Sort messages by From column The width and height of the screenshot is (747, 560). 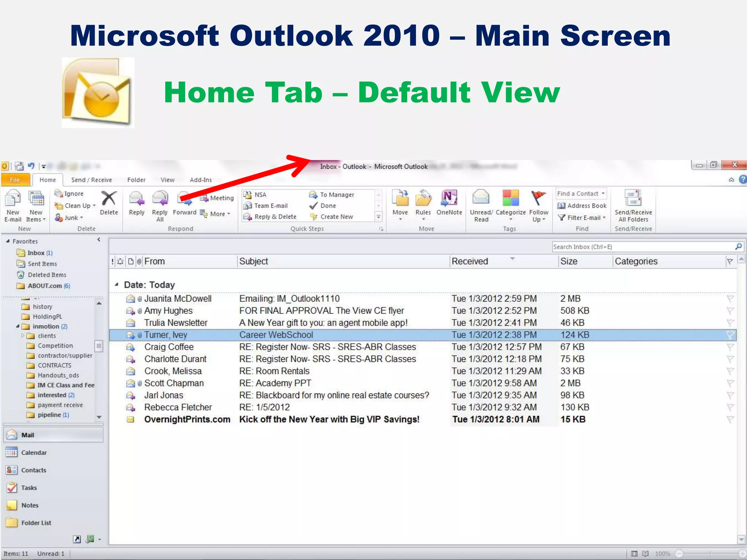(x=190, y=261)
